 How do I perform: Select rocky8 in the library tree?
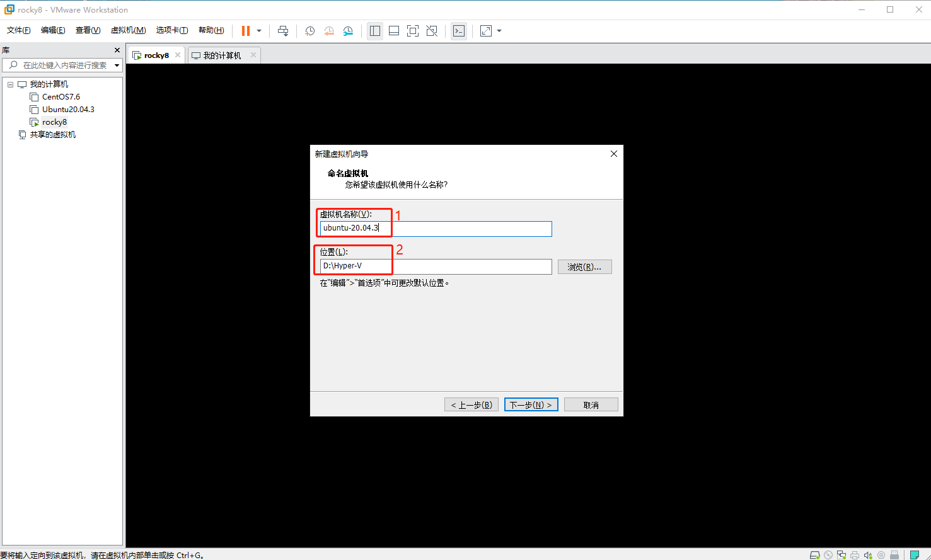click(54, 122)
